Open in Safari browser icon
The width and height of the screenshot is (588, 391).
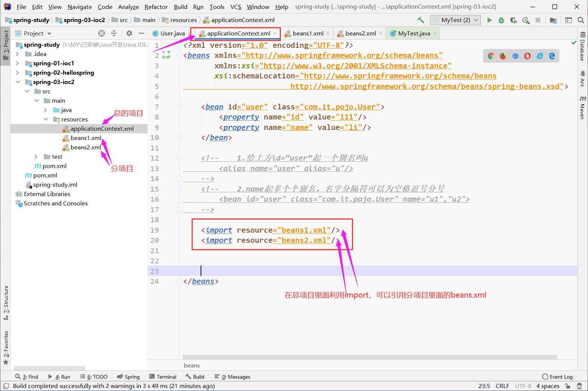[x=515, y=56]
